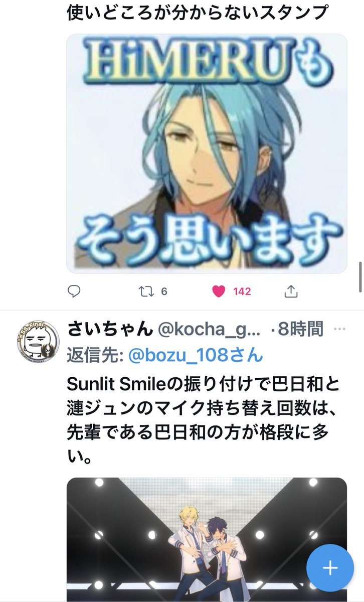Tap the share upload icon
This screenshot has height=602, width=364.
(291, 291)
